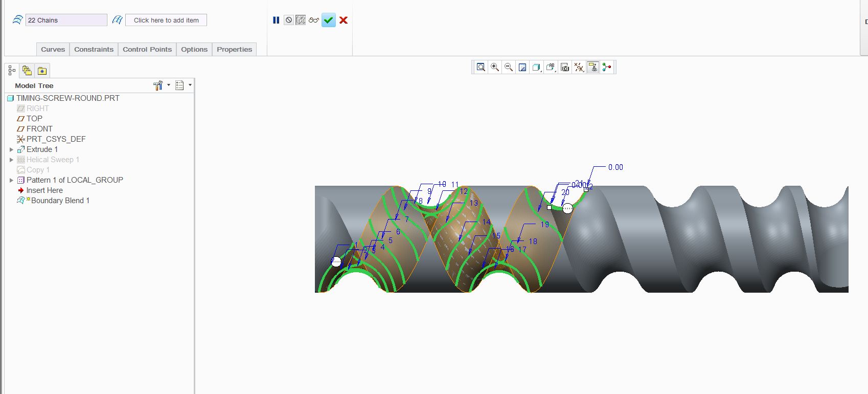Image resolution: width=868 pixels, height=394 pixels.
Task: Click the Spin Center icon
Action: coord(607,67)
